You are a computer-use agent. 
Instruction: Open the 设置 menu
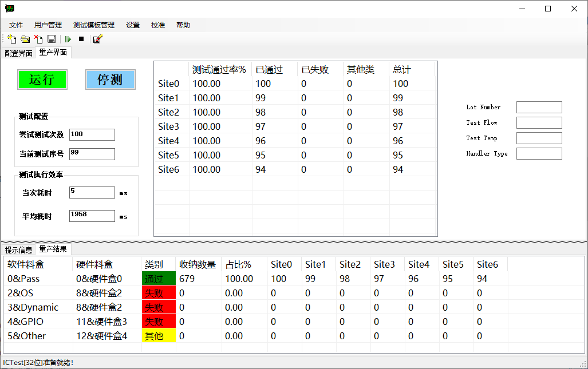[132, 25]
